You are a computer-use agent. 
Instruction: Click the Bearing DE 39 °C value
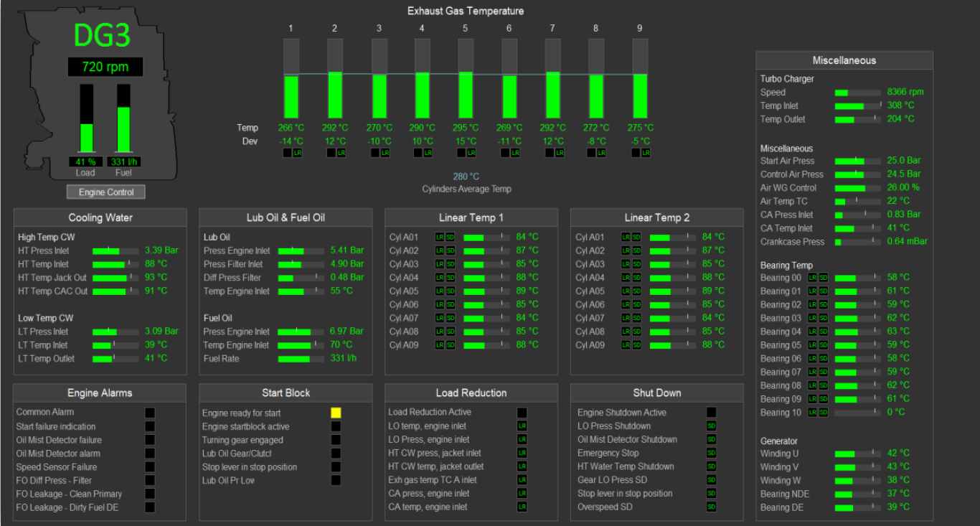pos(898,507)
